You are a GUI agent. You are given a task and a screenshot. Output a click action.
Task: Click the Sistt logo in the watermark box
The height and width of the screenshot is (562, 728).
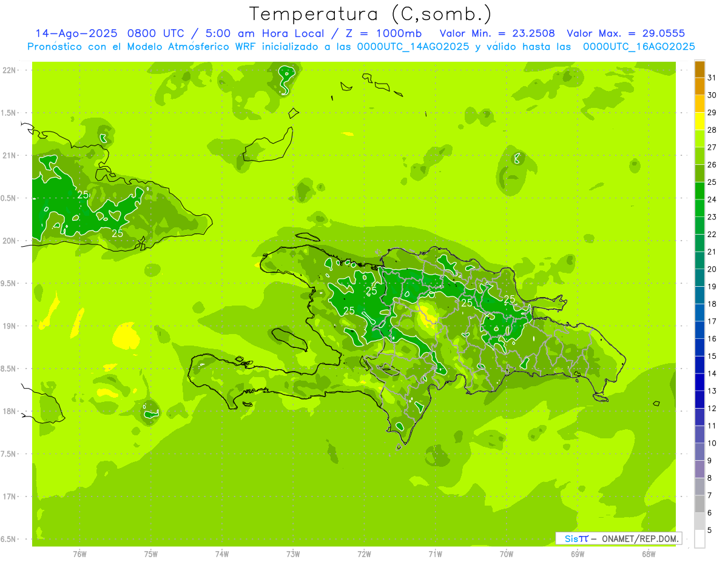coord(576,538)
